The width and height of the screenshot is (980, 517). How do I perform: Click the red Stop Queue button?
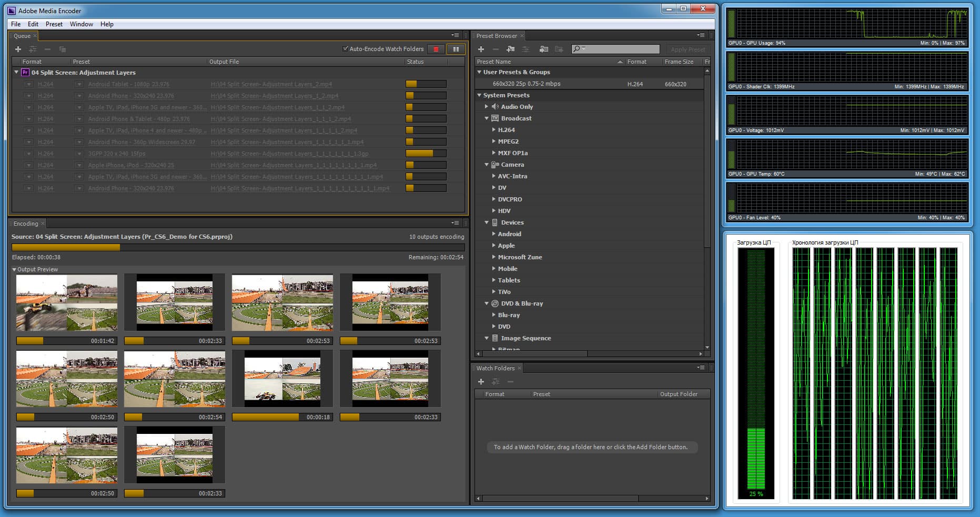[436, 49]
